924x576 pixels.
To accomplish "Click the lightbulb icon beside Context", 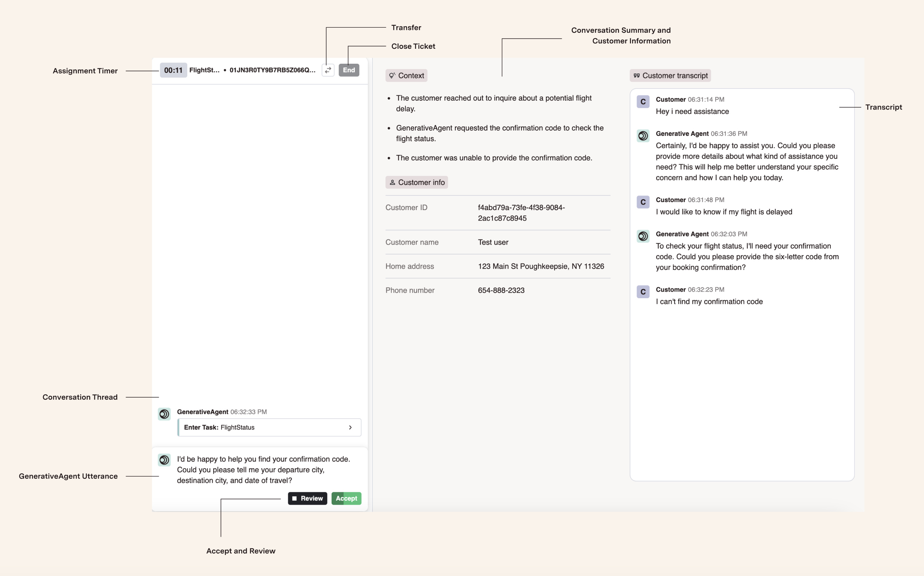I will coord(392,75).
